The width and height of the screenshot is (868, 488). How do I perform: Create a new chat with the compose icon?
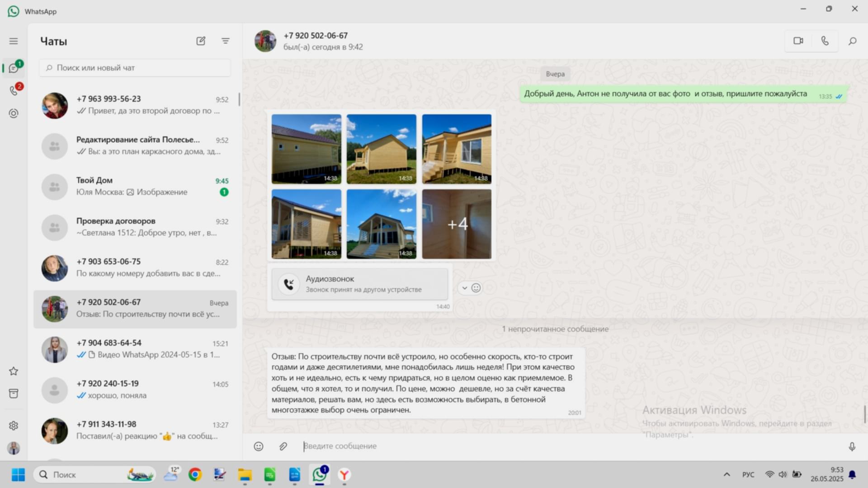click(201, 41)
